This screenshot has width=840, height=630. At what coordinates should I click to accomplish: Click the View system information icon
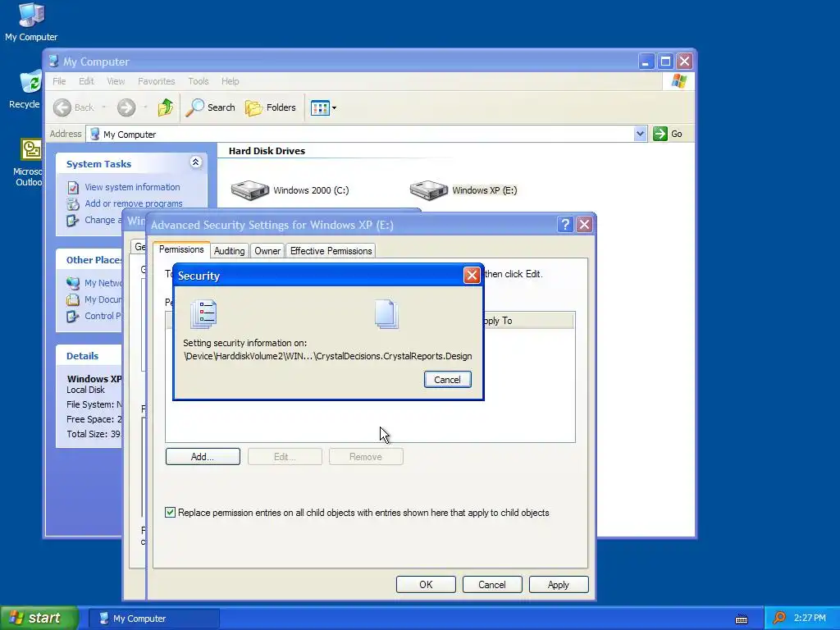click(x=73, y=188)
